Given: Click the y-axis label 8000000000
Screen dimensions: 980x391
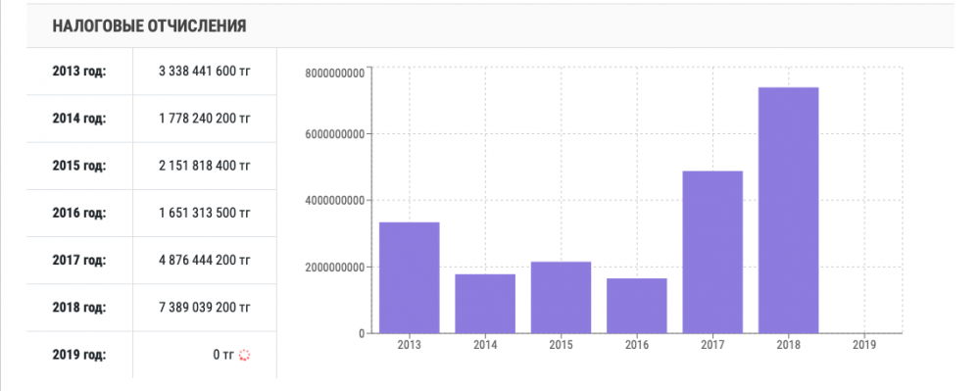Looking at the screenshot, I should [x=334, y=73].
